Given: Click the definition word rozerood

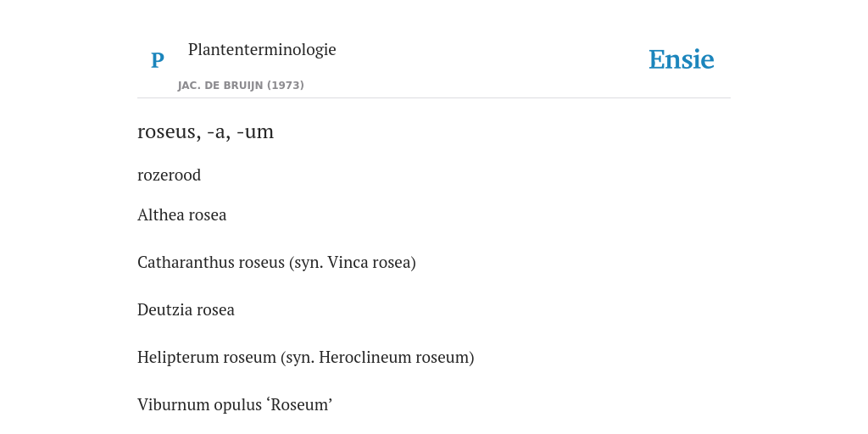Looking at the screenshot, I should click(x=169, y=175).
